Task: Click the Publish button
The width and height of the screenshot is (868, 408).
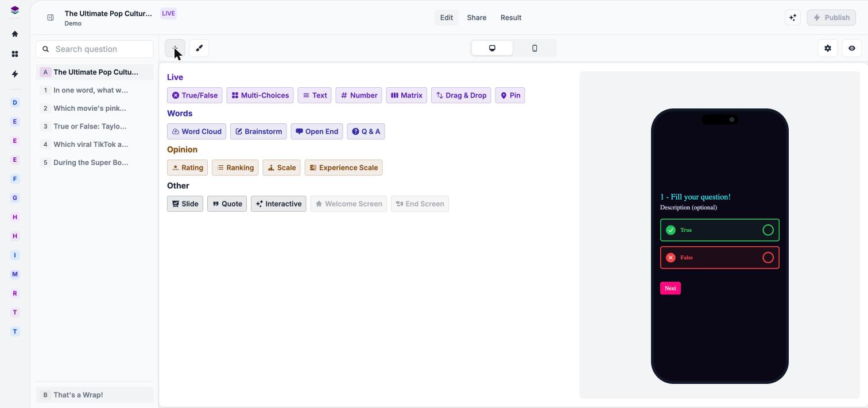Action: [x=831, y=18]
